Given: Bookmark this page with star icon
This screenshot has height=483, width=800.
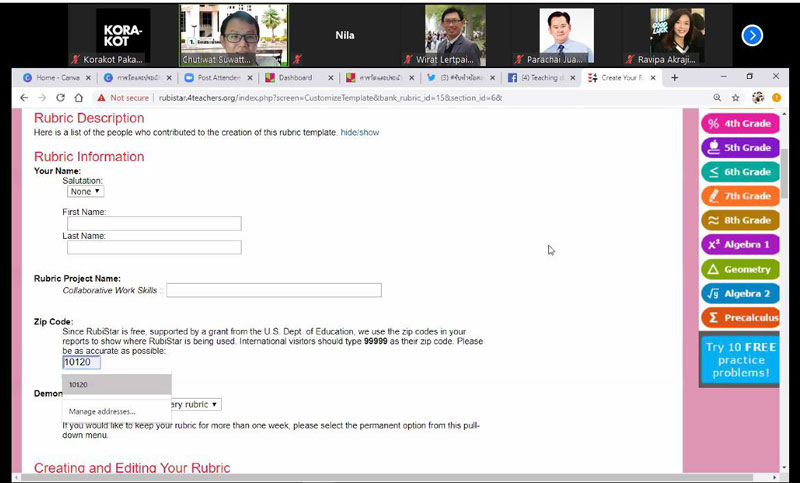Looking at the screenshot, I should tap(736, 98).
